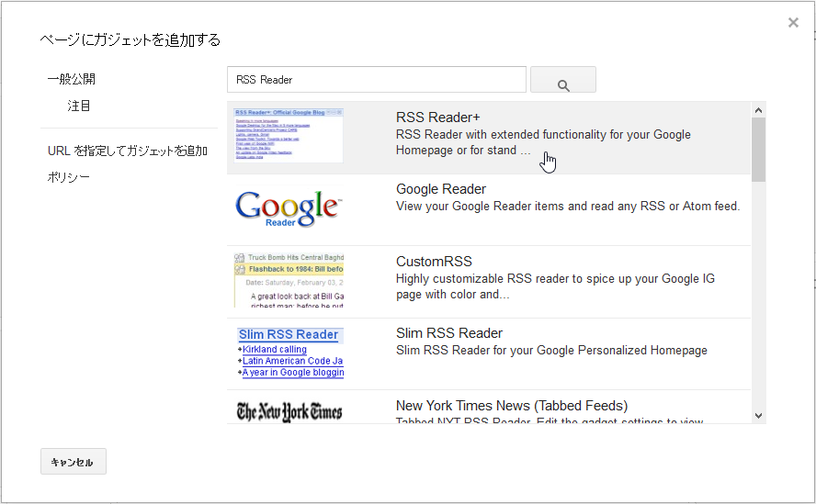Click The New York Times logo thumbnail
The height and width of the screenshot is (504, 816).
(289, 412)
